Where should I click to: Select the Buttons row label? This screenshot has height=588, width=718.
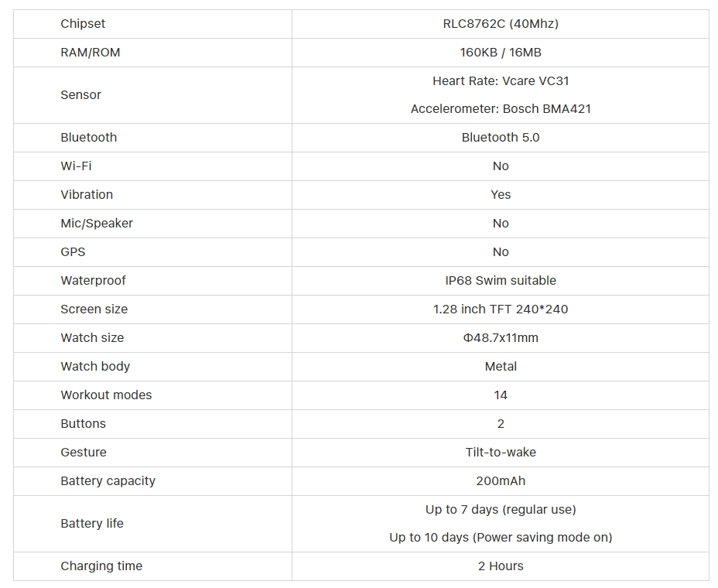click(83, 424)
